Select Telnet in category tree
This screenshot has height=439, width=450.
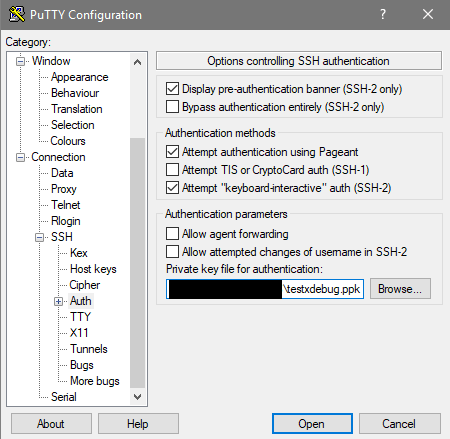[x=65, y=205]
